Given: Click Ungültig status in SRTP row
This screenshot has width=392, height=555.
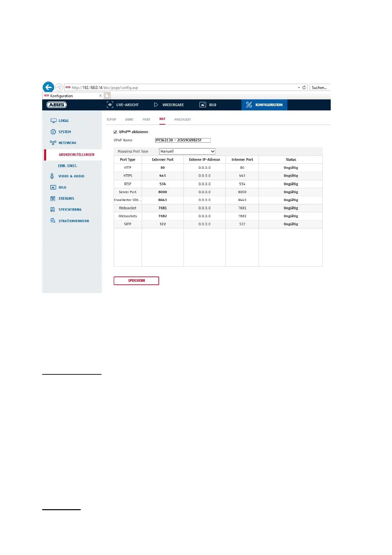Looking at the screenshot, I should (291, 224).
